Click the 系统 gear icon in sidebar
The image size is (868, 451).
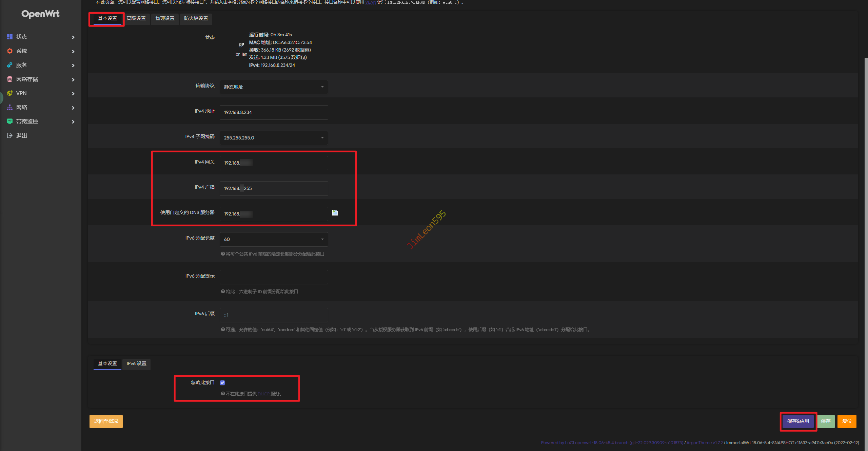[x=10, y=51]
